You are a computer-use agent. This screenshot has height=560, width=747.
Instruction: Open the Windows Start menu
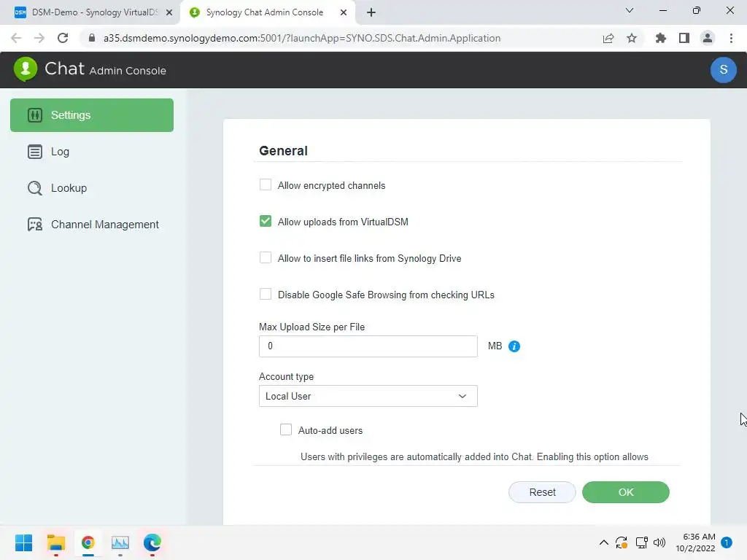[x=24, y=542]
